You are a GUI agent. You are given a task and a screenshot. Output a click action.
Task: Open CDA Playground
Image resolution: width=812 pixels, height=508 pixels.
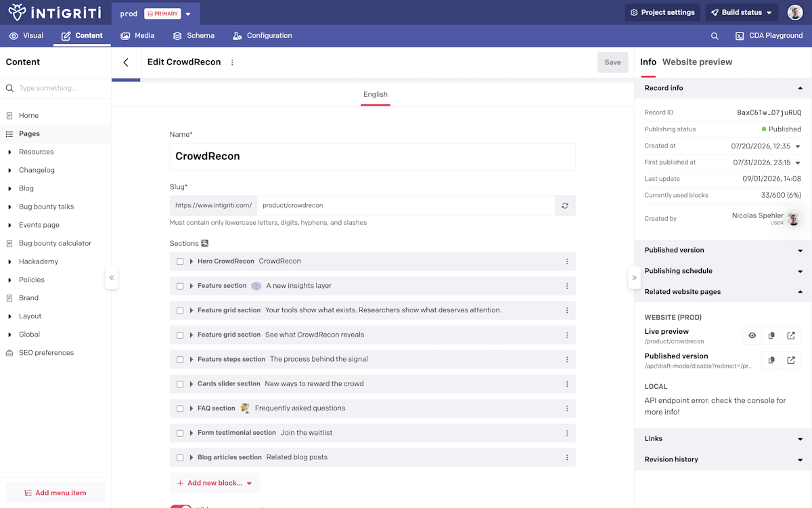click(x=769, y=36)
